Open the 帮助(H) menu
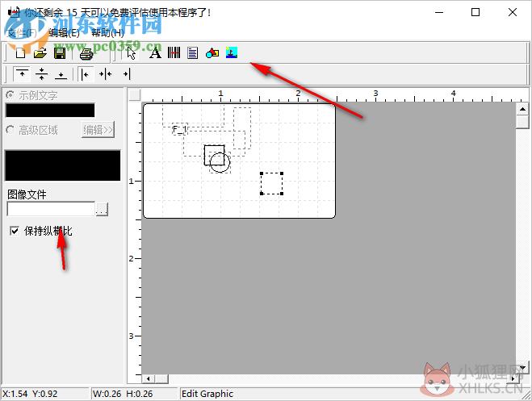The image size is (532, 401). [108, 33]
